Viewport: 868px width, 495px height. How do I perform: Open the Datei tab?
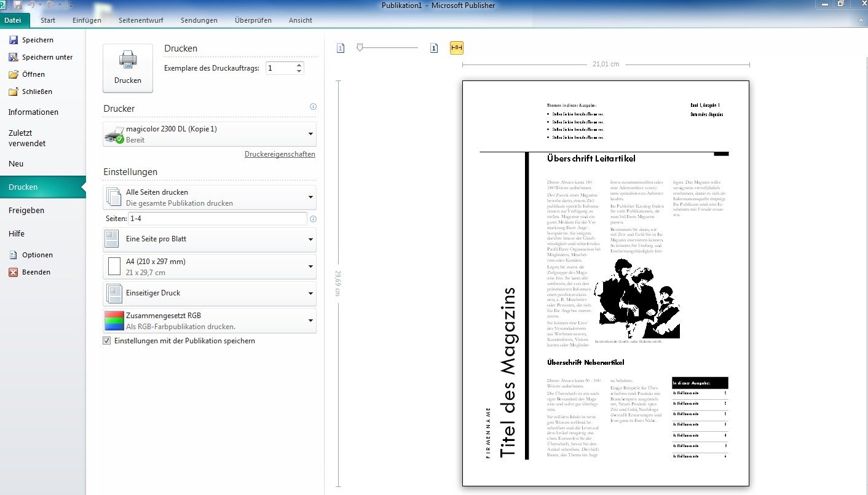[14, 20]
